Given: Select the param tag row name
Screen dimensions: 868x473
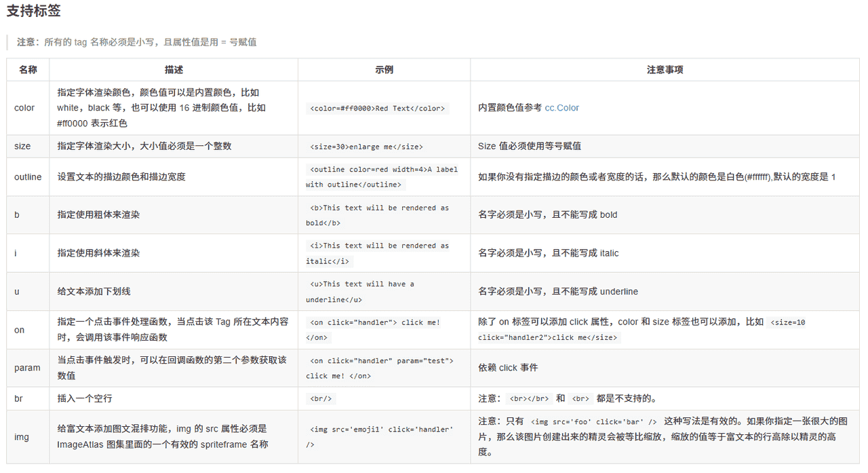Looking at the screenshot, I should (x=25, y=367).
